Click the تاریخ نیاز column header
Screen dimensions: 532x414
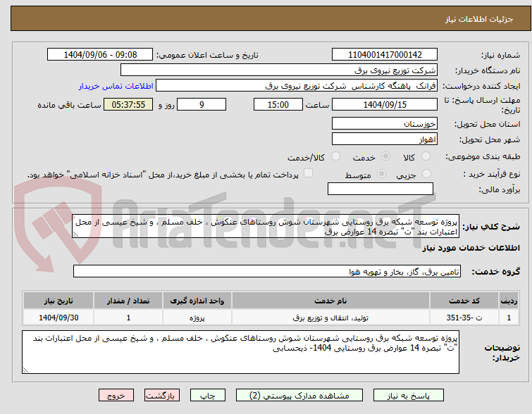58,301
